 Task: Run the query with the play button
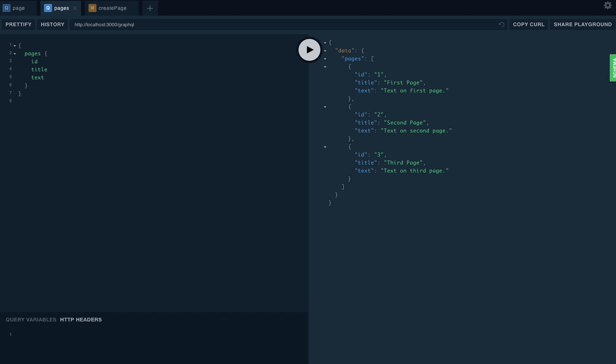[x=309, y=50]
